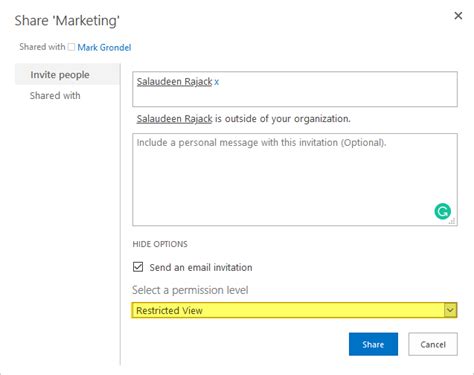Click the blue Share button
Image resolution: width=474 pixels, height=375 pixels.
[373, 344]
